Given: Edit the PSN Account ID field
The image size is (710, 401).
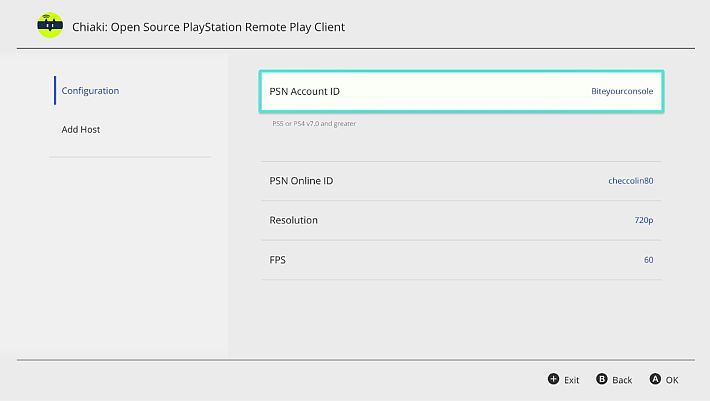Looking at the screenshot, I should 461,91.
